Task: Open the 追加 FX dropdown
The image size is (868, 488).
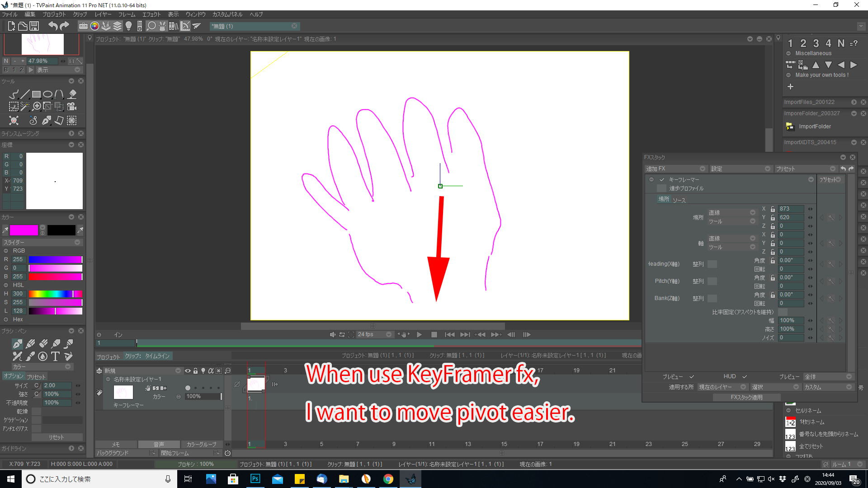Action: click(675, 169)
